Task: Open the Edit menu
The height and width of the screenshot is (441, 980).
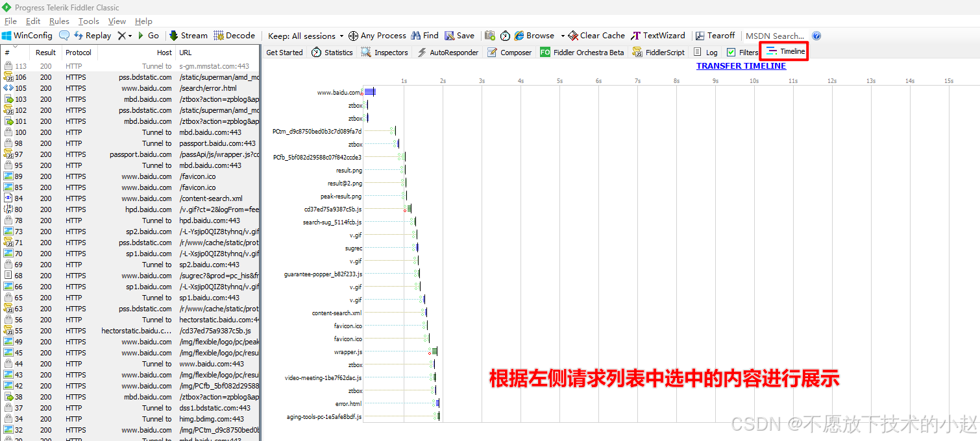Action: pyautogui.click(x=33, y=21)
